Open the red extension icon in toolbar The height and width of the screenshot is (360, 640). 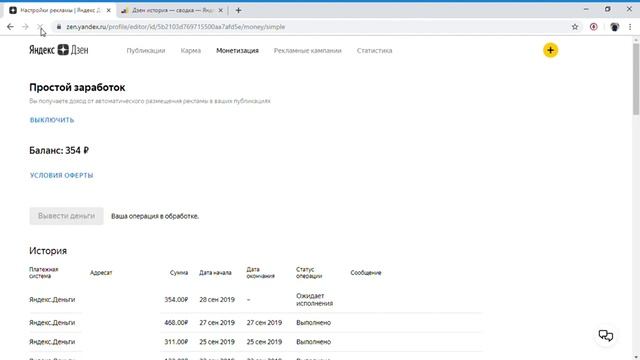(593, 27)
